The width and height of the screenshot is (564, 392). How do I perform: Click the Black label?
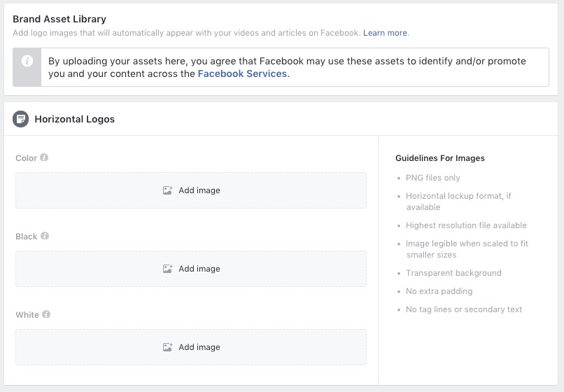pyautogui.click(x=27, y=237)
